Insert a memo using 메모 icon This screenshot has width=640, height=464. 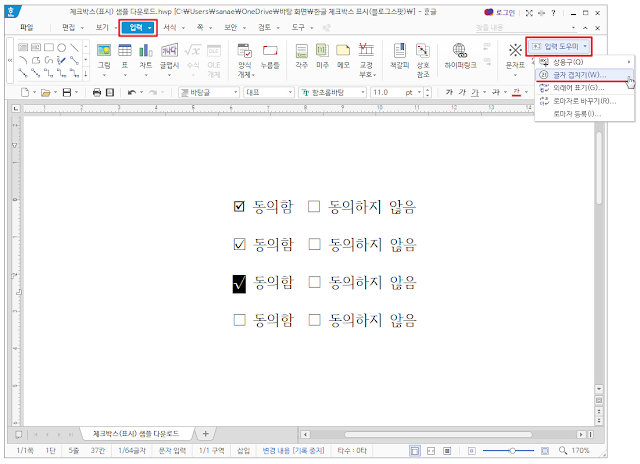(x=343, y=51)
